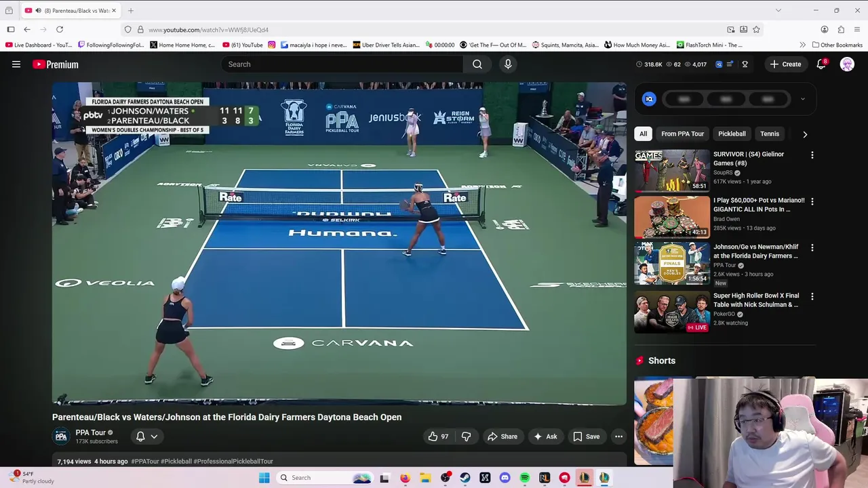The image size is (868, 488).
Task: Open options menu for Johnson/Ge video
Action: [812, 248]
